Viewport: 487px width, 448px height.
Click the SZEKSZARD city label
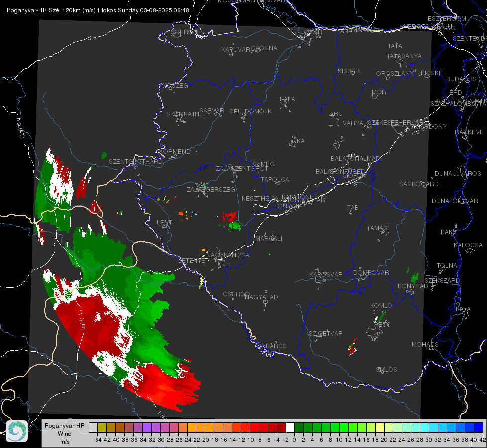click(442, 281)
